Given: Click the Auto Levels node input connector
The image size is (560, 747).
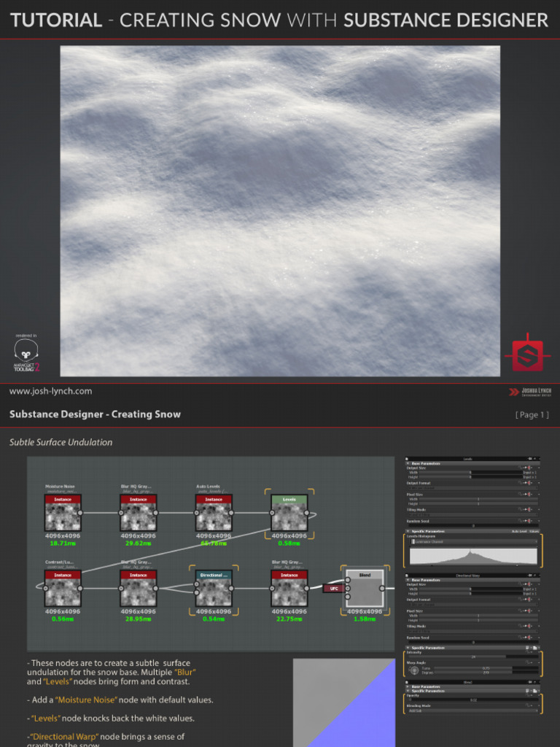Looking at the screenshot, I should (x=197, y=513).
